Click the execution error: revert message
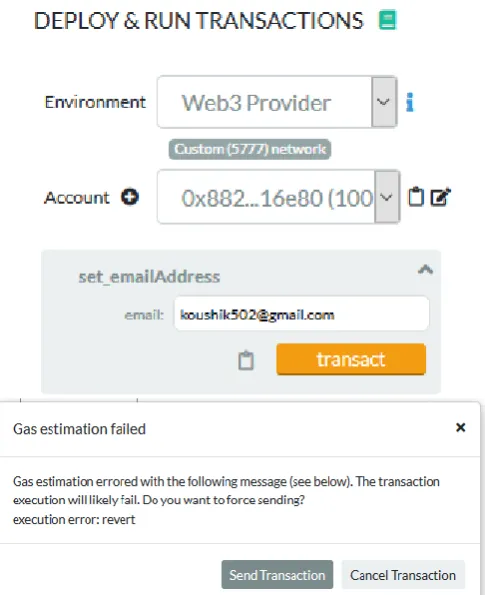 (74, 519)
